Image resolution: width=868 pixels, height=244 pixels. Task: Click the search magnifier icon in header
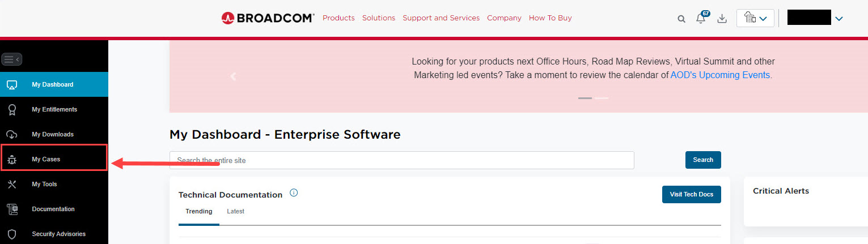point(681,19)
